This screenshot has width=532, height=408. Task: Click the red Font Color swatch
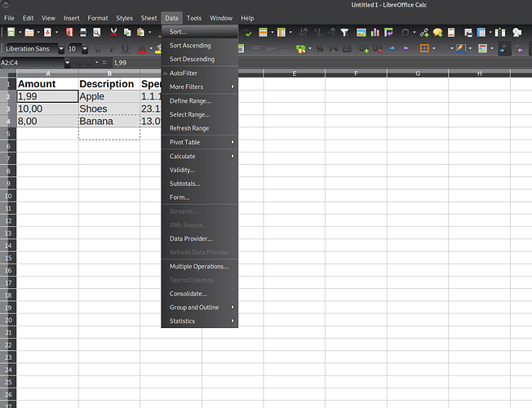[x=142, y=48]
